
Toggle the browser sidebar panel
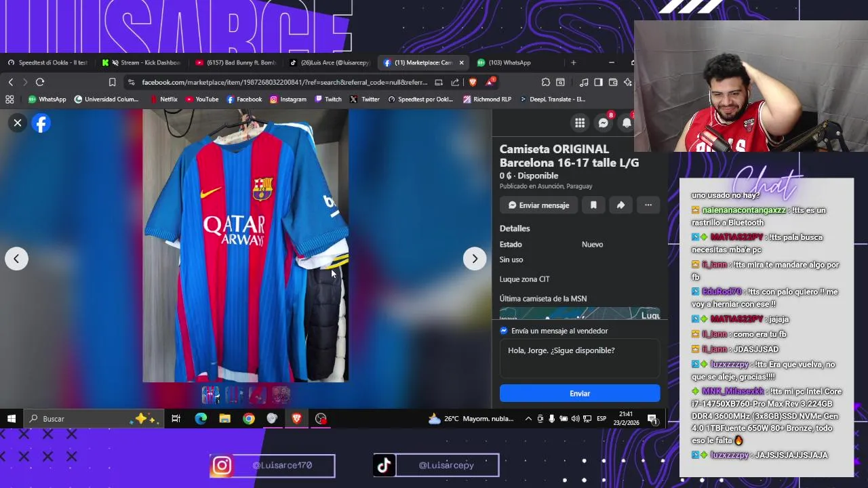pyautogui.click(x=598, y=82)
